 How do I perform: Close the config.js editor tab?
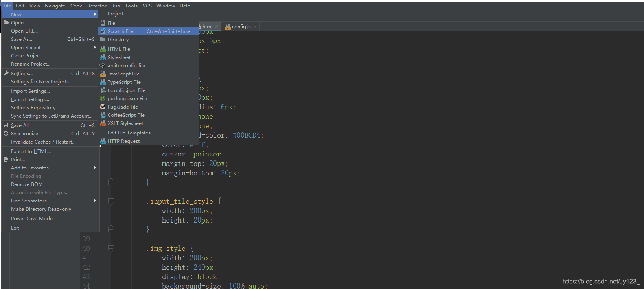(x=255, y=26)
